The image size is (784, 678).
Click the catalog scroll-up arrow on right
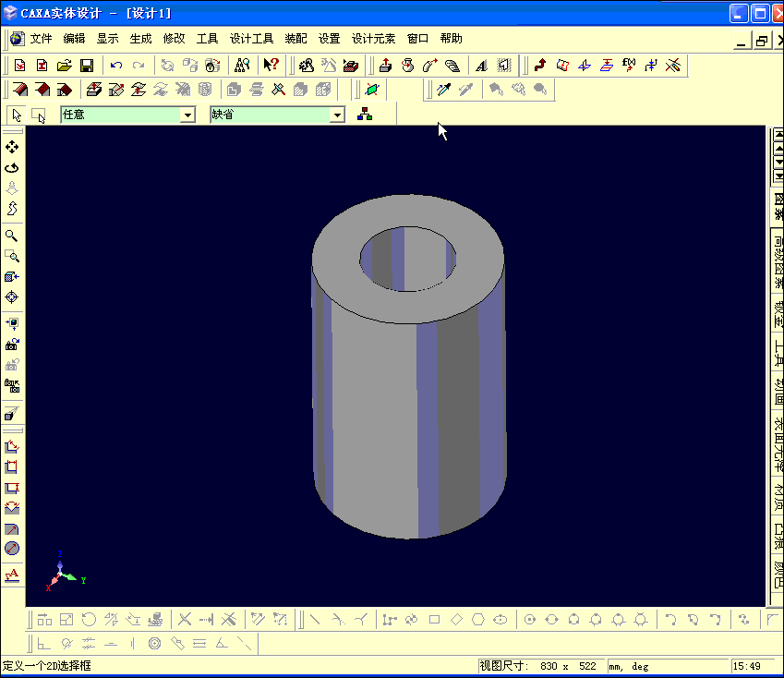point(778,149)
